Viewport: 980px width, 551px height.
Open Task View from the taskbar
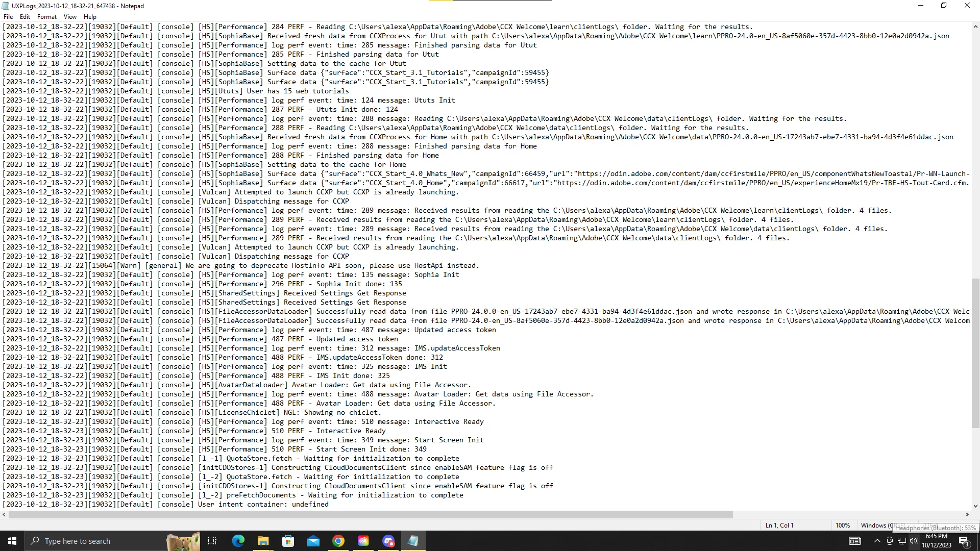pos(212,541)
